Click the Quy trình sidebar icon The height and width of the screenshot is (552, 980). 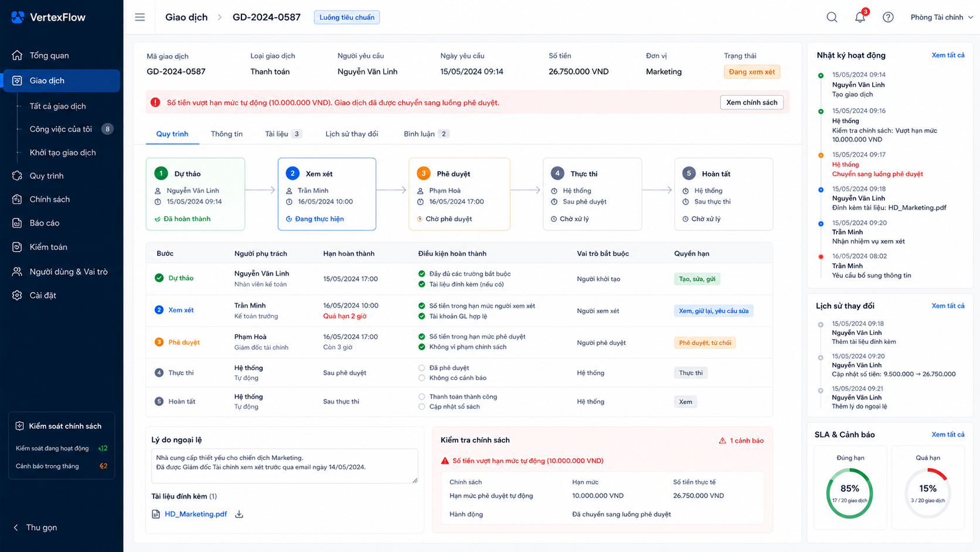(17, 175)
